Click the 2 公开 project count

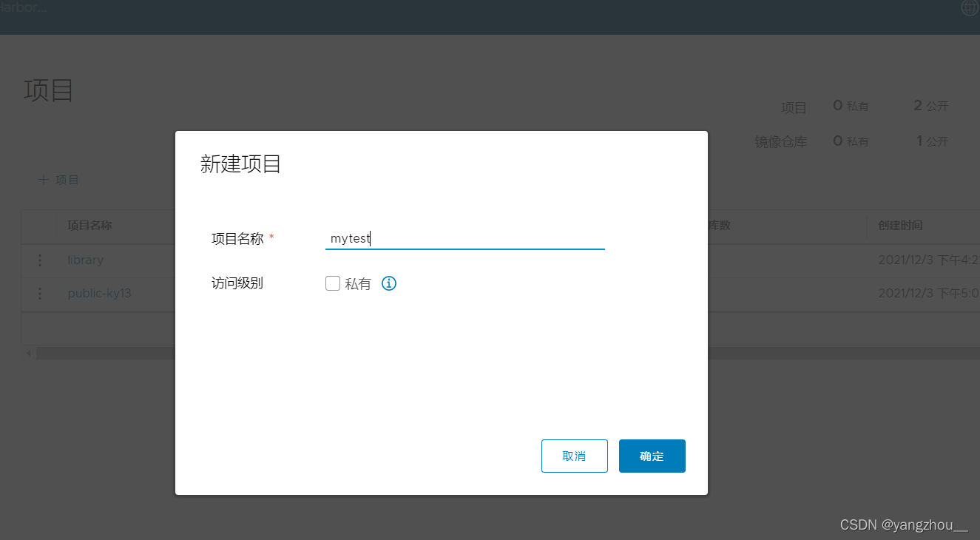[x=931, y=106]
